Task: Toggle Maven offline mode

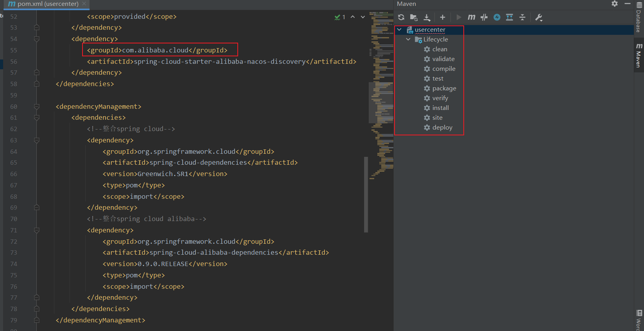Action: pos(497,17)
